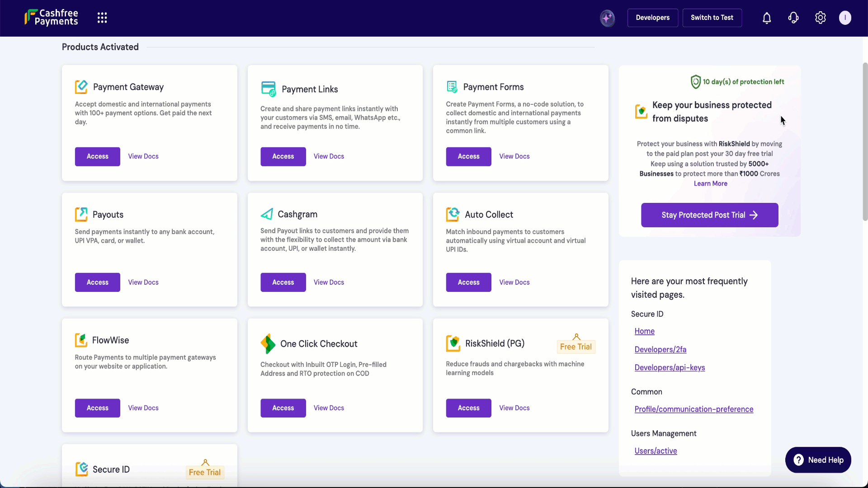Click the support headset icon
This screenshot has width=868, height=488.
[793, 18]
